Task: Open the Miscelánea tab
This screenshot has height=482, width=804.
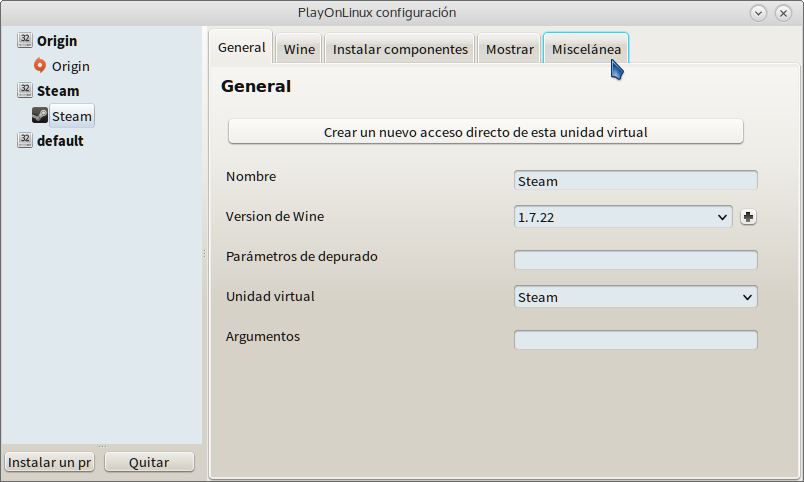Action: (x=586, y=49)
